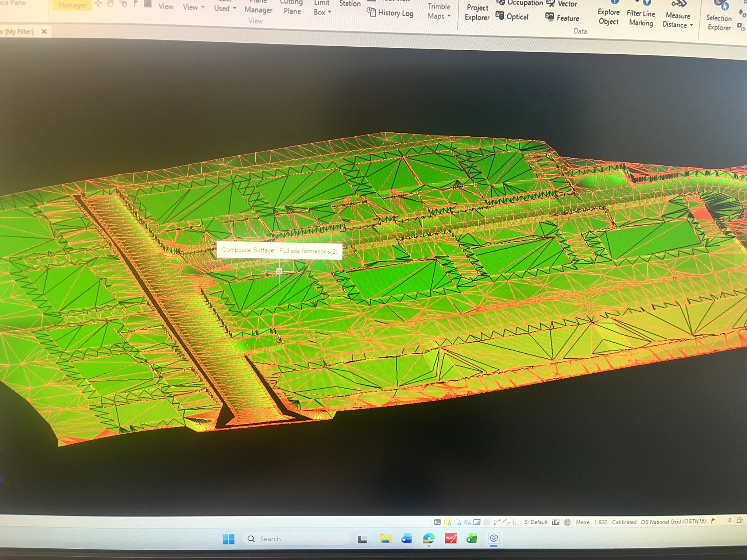Select the Cutting Plane tool
747x560 pixels.
[291, 8]
